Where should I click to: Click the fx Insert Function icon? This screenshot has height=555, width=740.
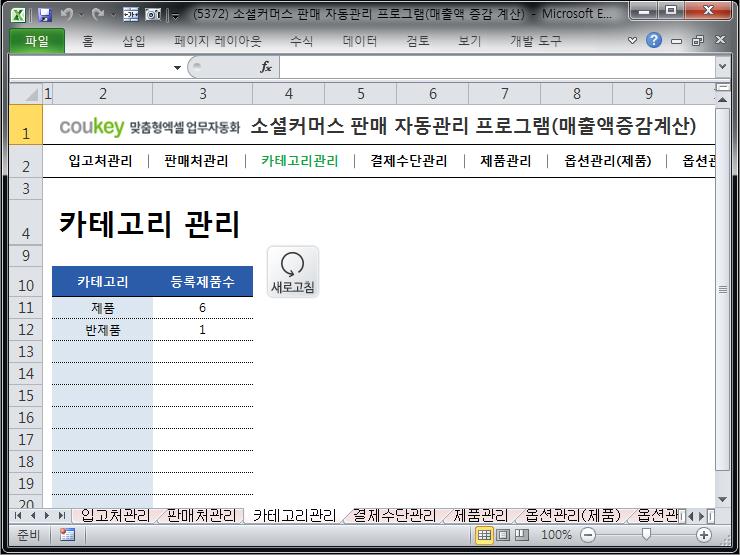pyautogui.click(x=266, y=67)
